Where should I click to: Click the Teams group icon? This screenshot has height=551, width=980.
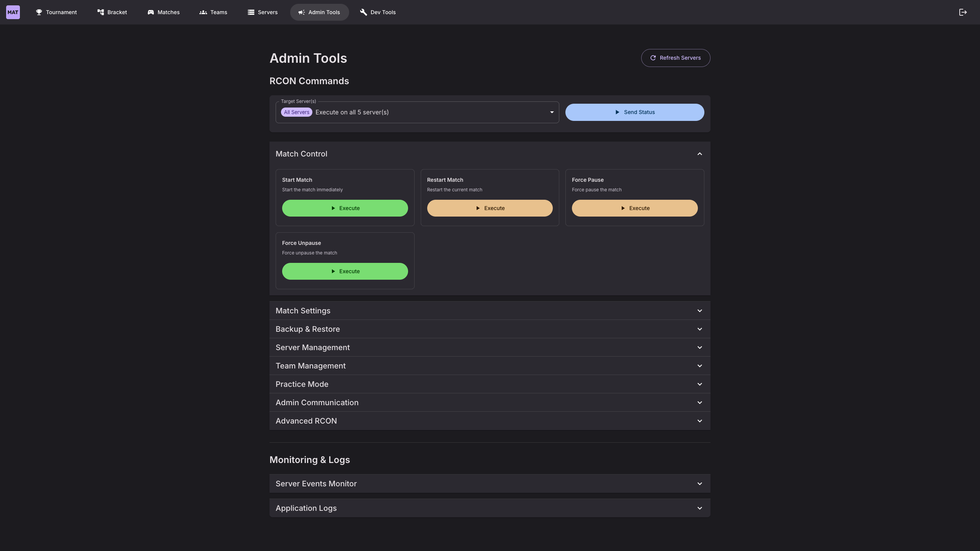(203, 12)
